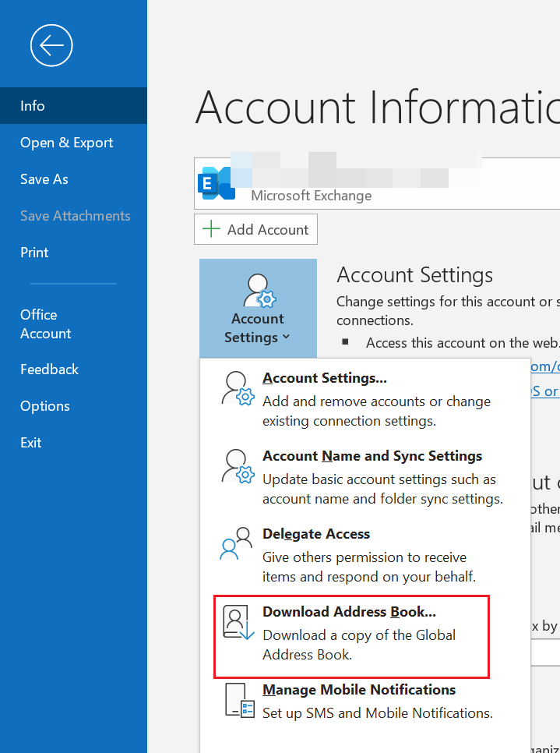
Task: Click the green plus icon beside Add Account
Action: click(210, 228)
